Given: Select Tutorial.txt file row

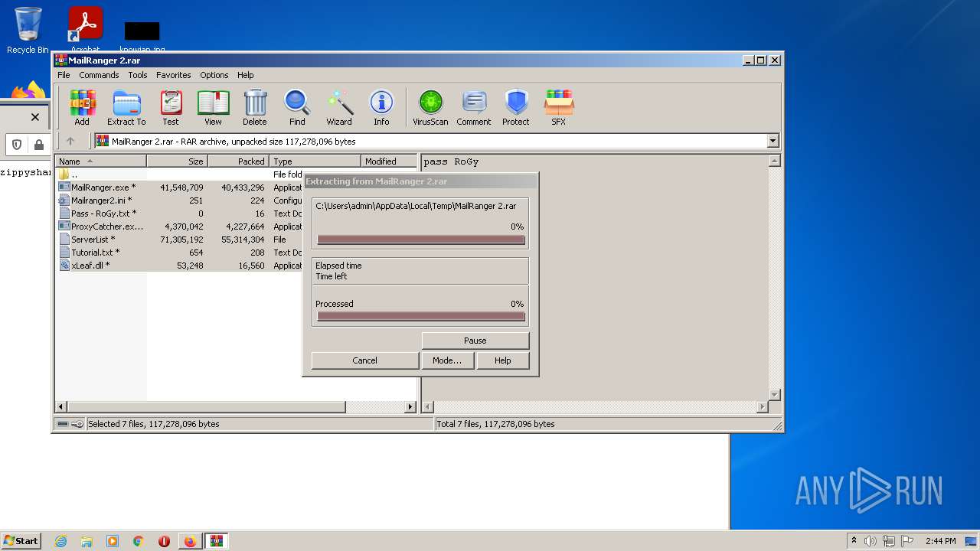Looking at the screenshot, I should tap(180, 253).
